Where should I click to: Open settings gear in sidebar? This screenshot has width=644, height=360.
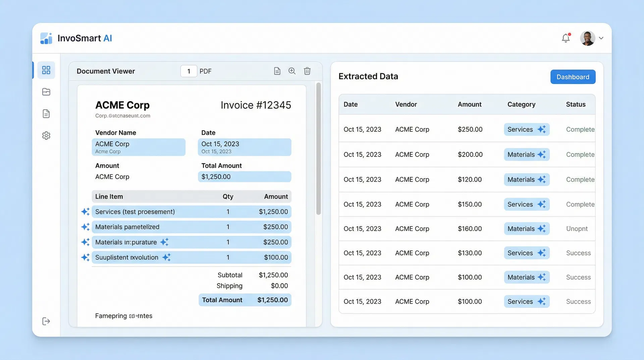tap(46, 136)
